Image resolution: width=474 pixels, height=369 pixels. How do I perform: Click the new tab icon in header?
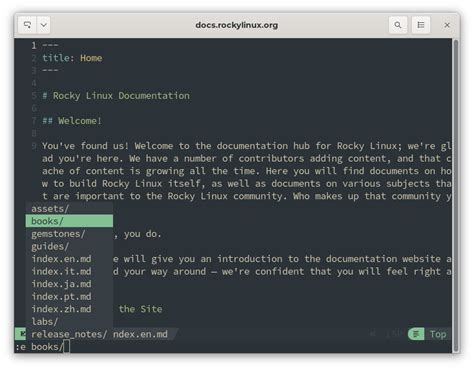pos(27,25)
